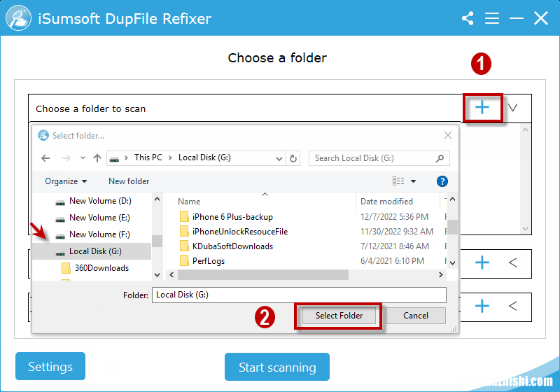Click date 11/30/2022 9:32 AM cell

tap(397, 231)
